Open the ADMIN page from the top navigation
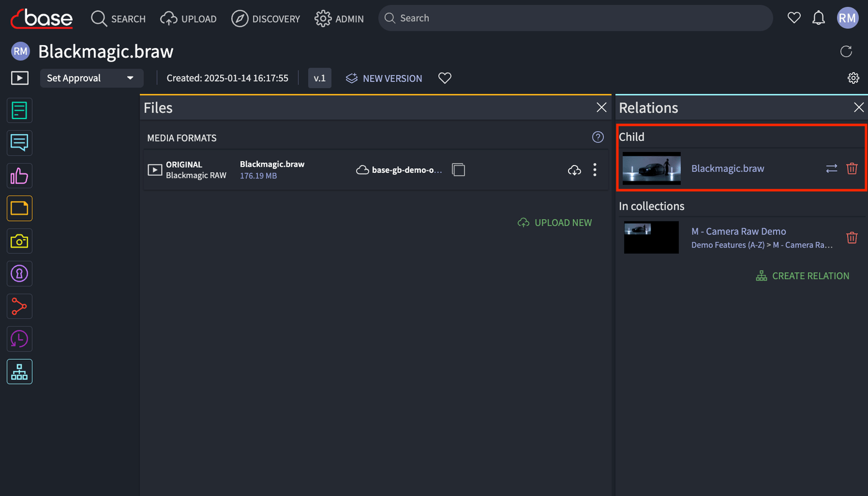Viewport: 868px width, 496px height. (x=339, y=19)
